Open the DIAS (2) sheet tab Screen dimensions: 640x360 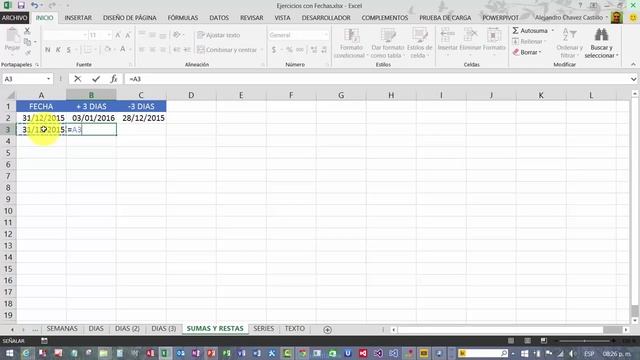(x=127, y=329)
